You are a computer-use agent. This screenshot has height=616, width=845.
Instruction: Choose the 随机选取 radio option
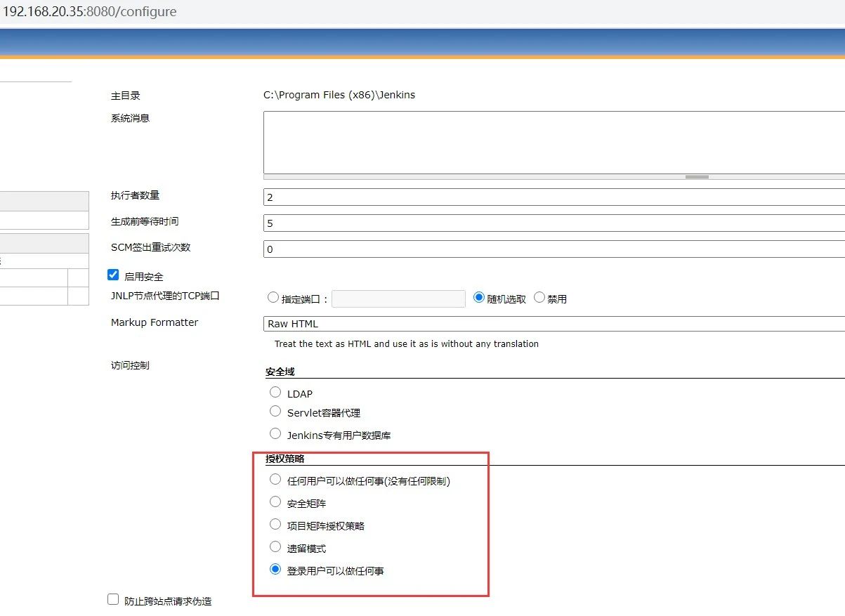coord(479,298)
